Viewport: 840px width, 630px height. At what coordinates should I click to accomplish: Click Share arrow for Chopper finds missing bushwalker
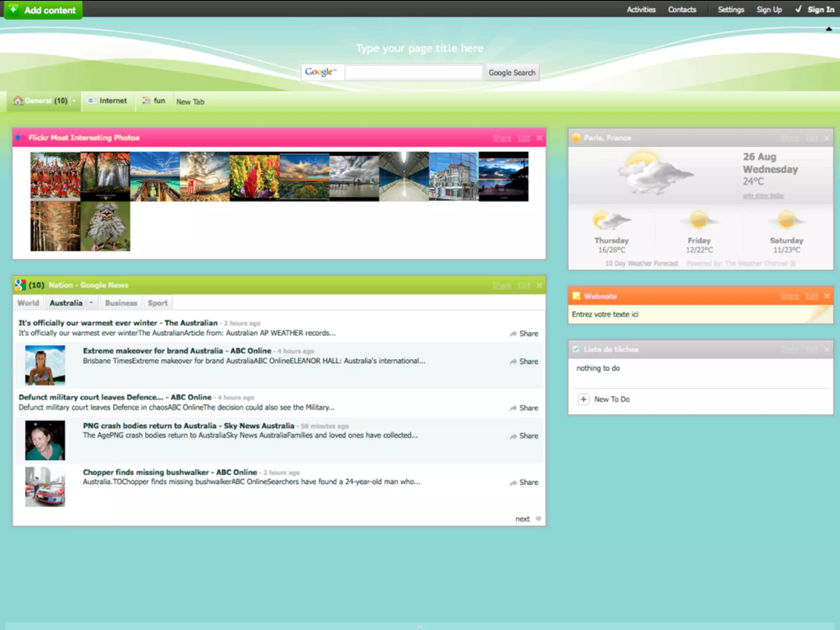pos(513,483)
